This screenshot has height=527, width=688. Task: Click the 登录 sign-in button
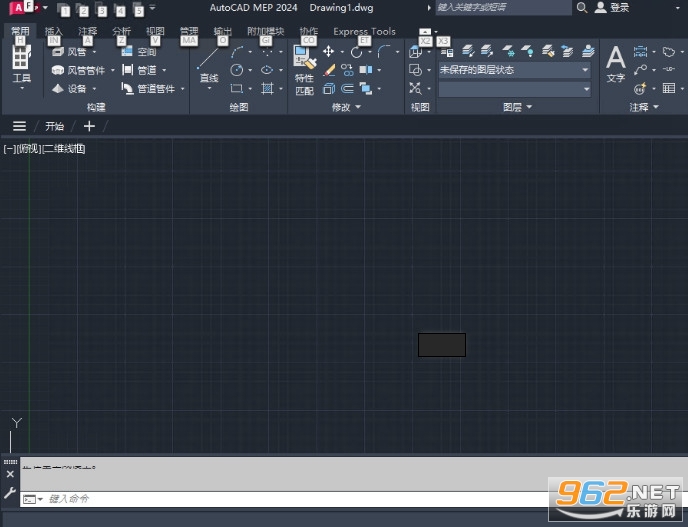pos(613,7)
